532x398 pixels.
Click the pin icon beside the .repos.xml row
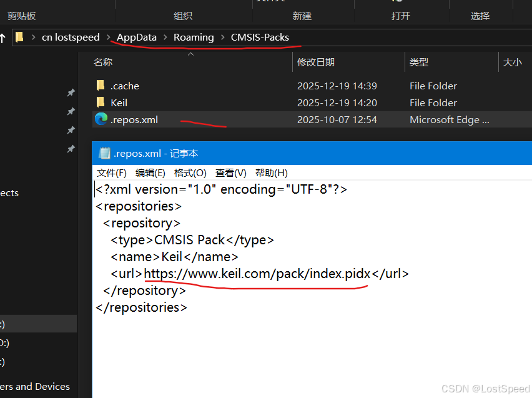click(x=71, y=130)
